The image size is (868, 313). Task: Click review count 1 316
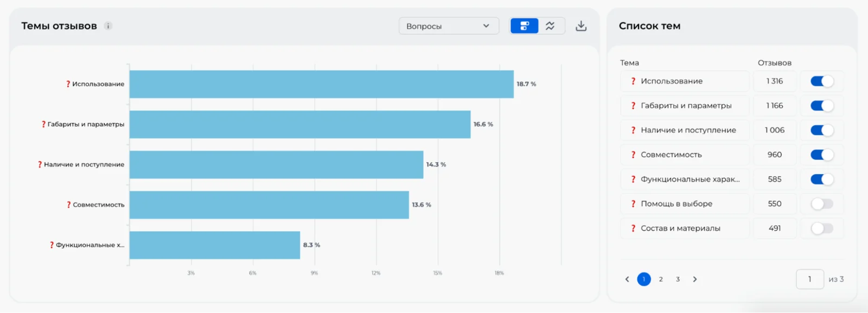[775, 81]
